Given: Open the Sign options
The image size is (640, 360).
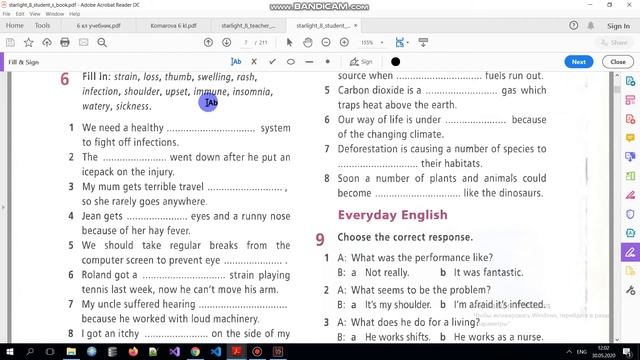Looking at the screenshot, I should pyautogui.click(x=361, y=62).
